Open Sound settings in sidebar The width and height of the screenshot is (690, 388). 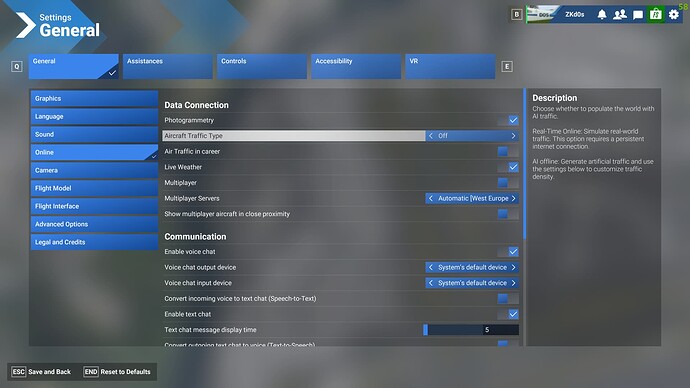pyautogui.click(x=94, y=135)
